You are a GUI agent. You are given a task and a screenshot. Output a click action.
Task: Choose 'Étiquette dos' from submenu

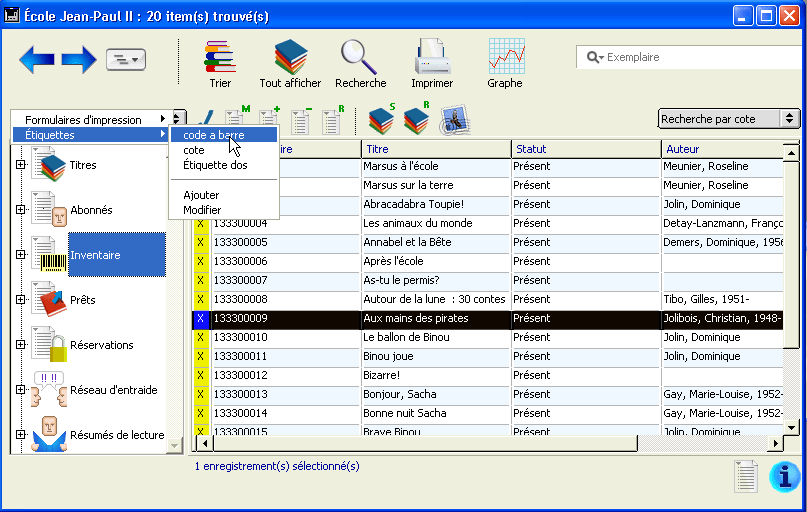215,165
